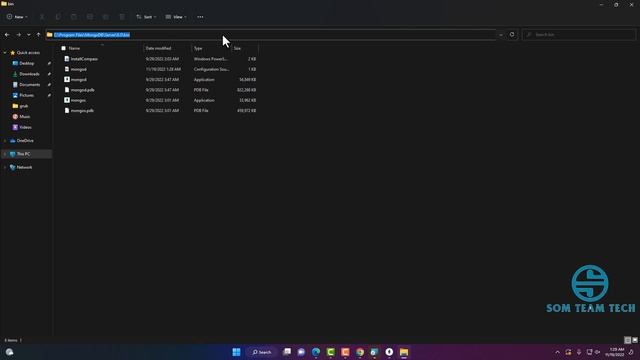Screen dimensions: 640x360
Task: Select Network in navigation pane
Action: coord(24,167)
